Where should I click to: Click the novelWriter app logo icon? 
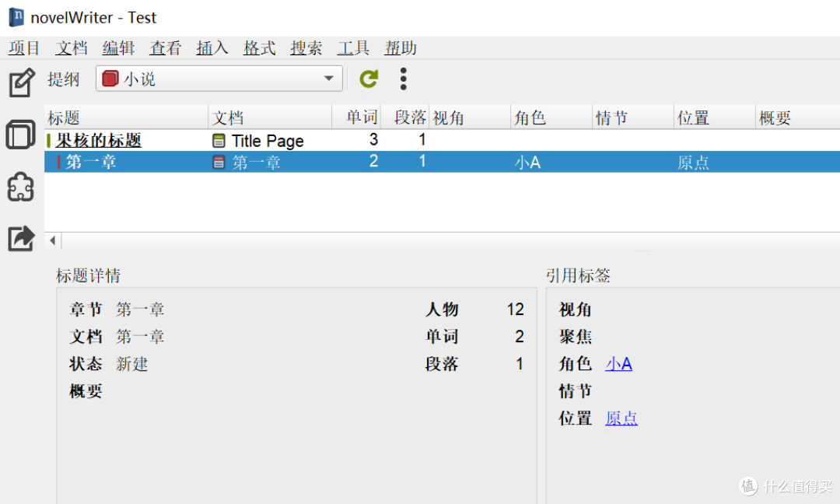point(16,17)
